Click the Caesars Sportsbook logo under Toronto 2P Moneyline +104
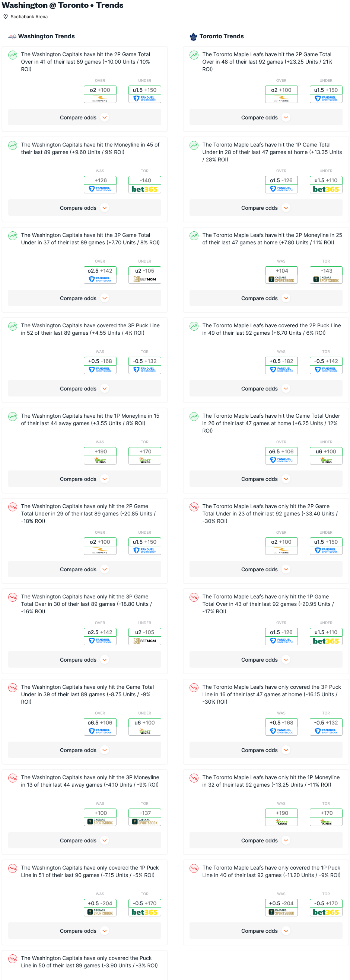Viewport: 350px width, 980px height. click(281, 279)
